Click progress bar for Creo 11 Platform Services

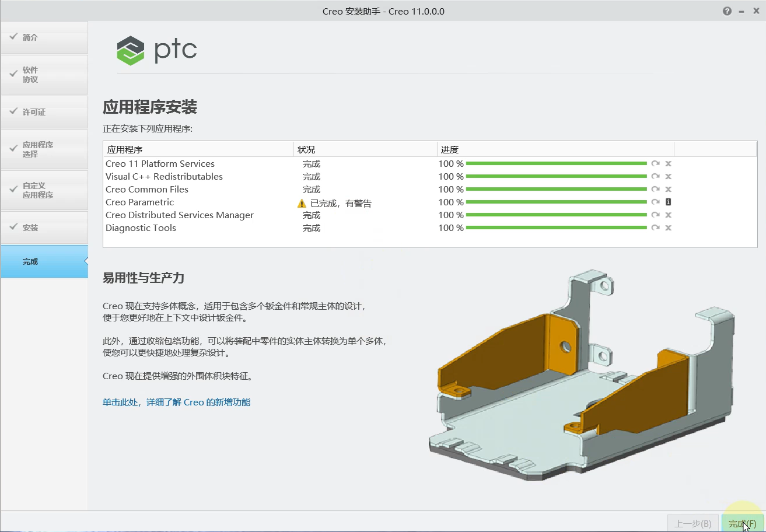click(x=557, y=164)
